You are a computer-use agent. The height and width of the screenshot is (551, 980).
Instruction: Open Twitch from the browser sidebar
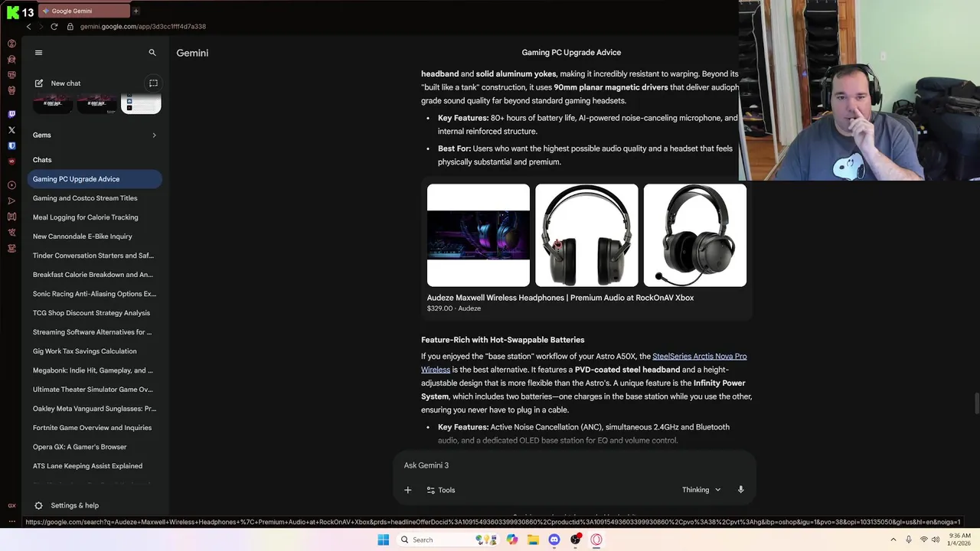11,114
